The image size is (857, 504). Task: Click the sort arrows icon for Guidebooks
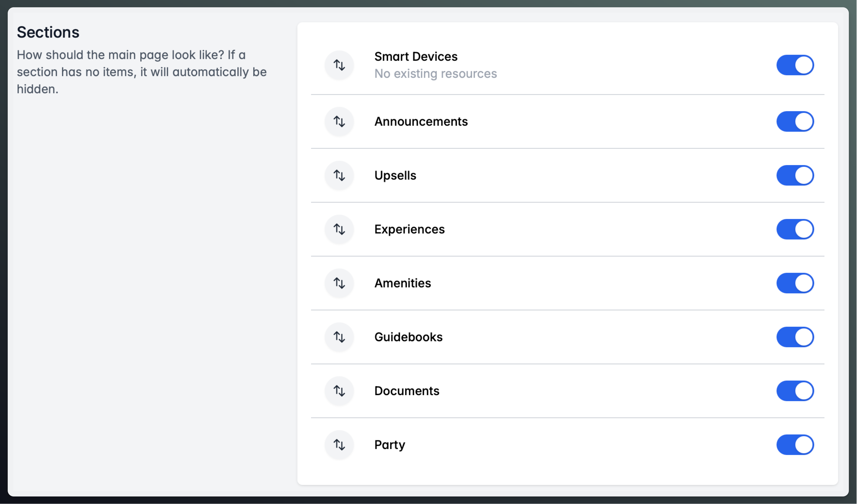click(339, 337)
